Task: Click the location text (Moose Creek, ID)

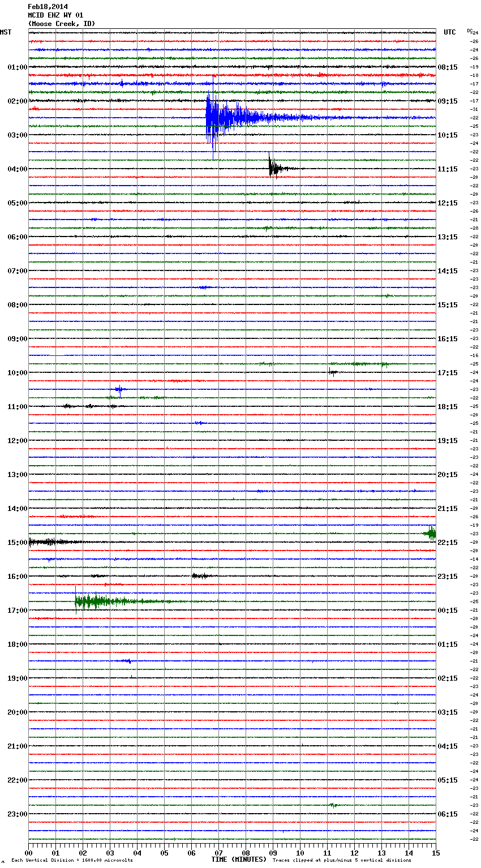Action: pyautogui.click(x=62, y=24)
